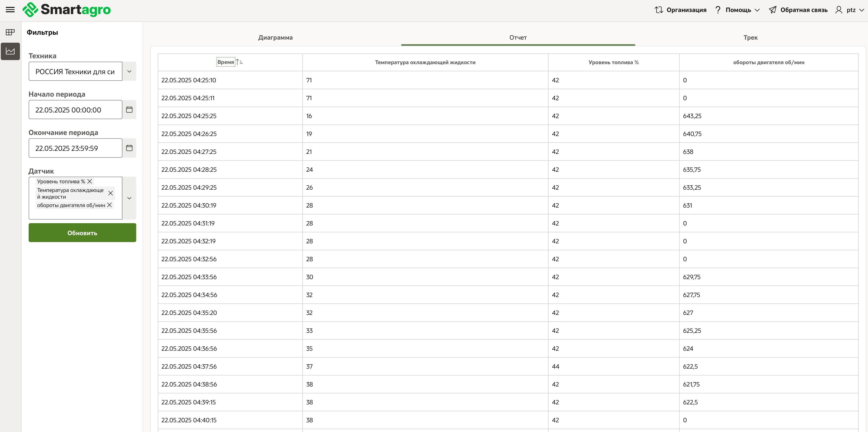Open calendar for Начало периода
This screenshot has height=432, width=868.
[x=129, y=109]
